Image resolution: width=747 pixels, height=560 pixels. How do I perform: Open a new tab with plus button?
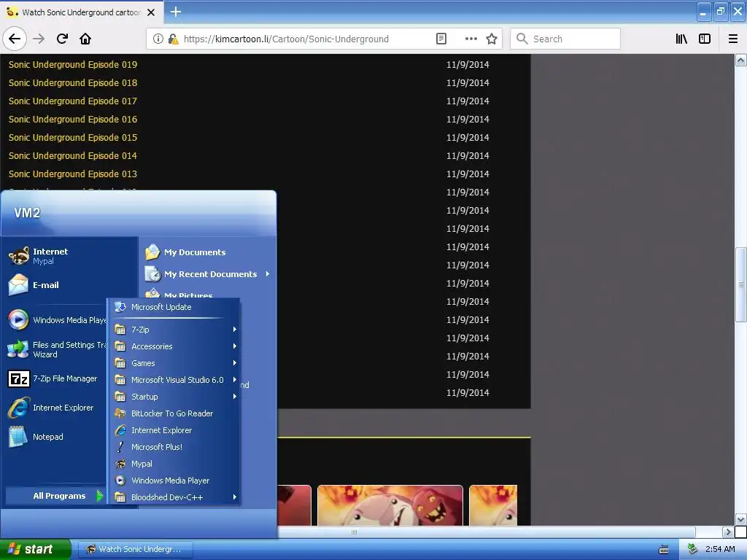pos(175,12)
